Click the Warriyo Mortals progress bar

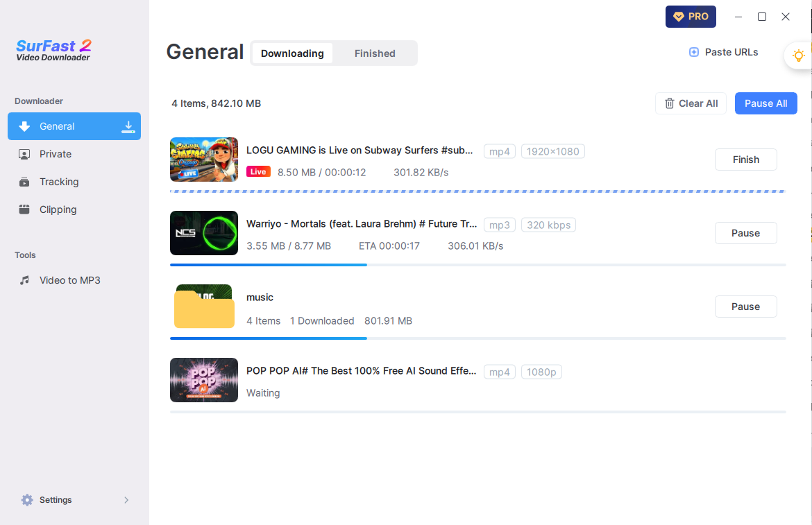[x=478, y=265]
